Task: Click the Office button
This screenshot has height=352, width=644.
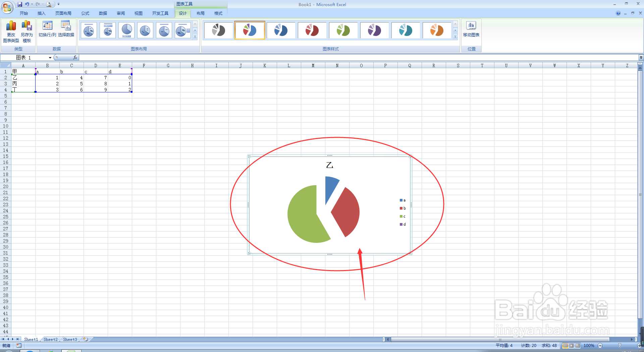Action: (x=7, y=7)
